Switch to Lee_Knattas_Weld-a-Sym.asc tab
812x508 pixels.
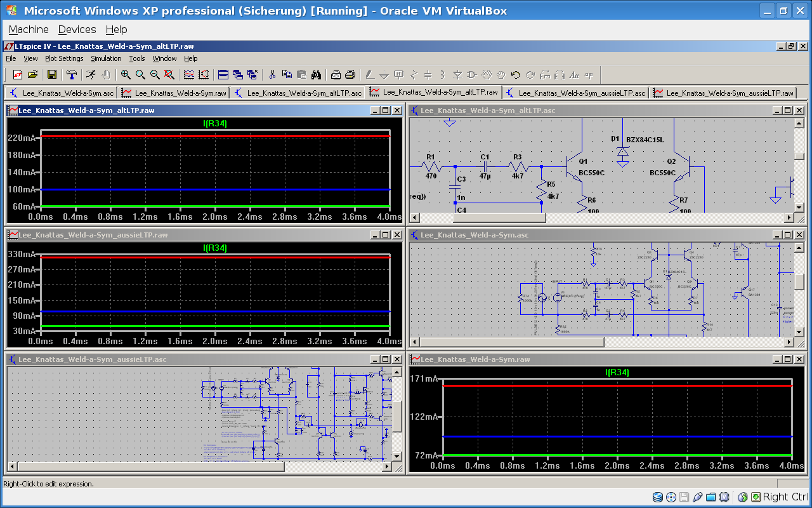pos(62,93)
